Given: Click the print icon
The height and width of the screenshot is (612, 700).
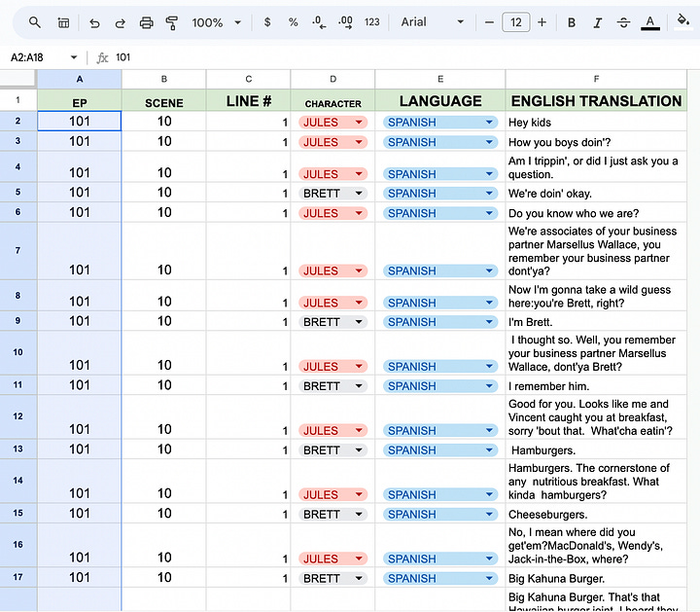Looking at the screenshot, I should (147, 22).
